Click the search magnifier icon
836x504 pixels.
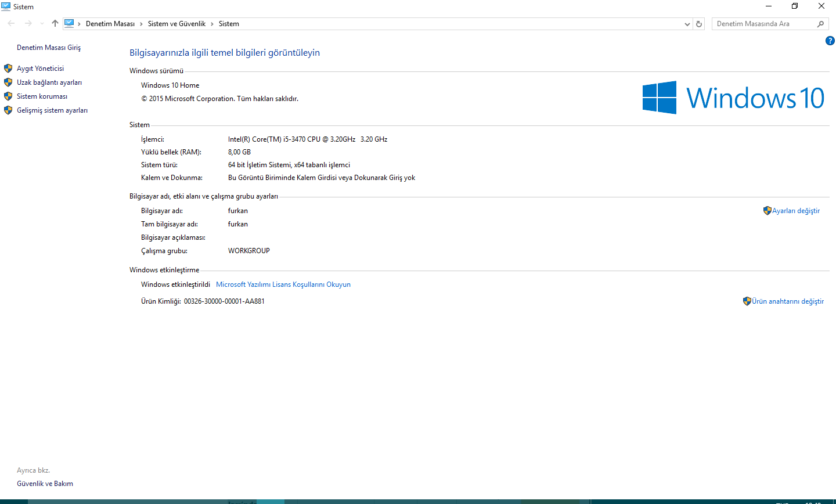pyautogui.click(x=820, y=24)
